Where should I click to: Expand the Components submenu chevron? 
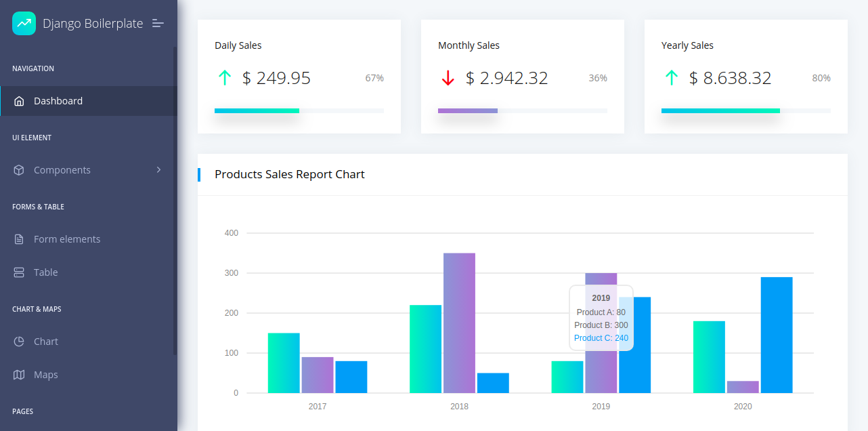pos(158,169)
